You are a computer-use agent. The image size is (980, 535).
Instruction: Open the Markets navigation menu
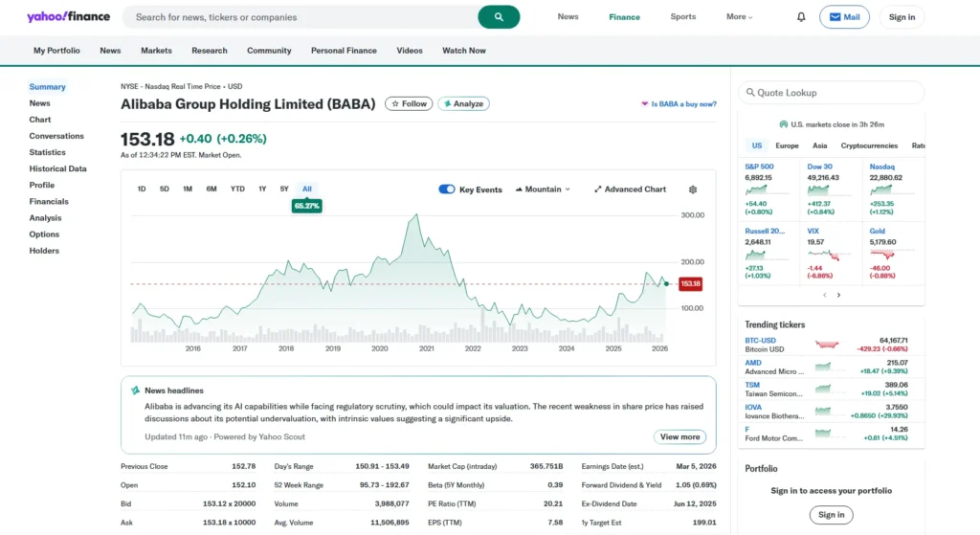point(156,51)
